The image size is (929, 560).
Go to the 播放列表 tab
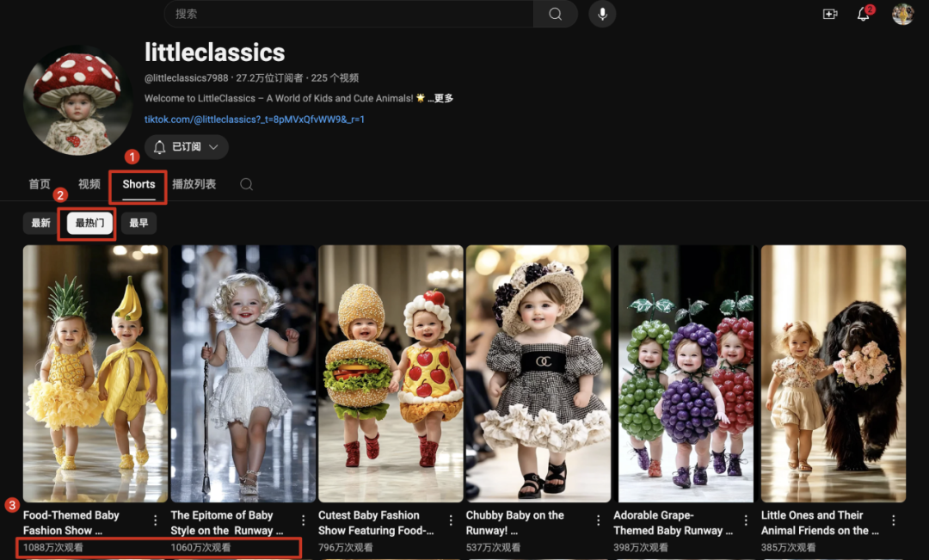click(x=194, y=184)
